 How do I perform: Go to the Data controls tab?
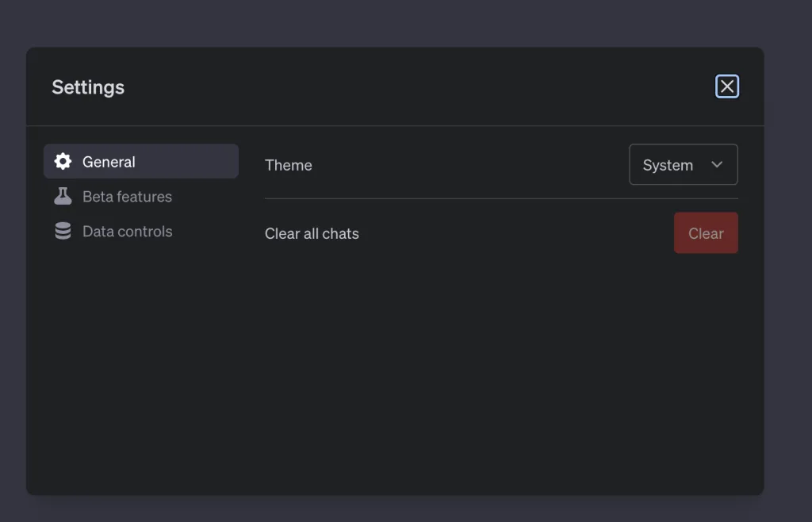(141, 231)
